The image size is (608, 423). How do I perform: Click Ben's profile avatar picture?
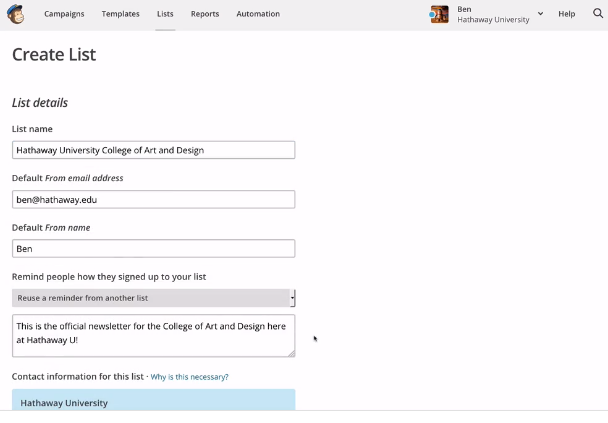point(439,14)
